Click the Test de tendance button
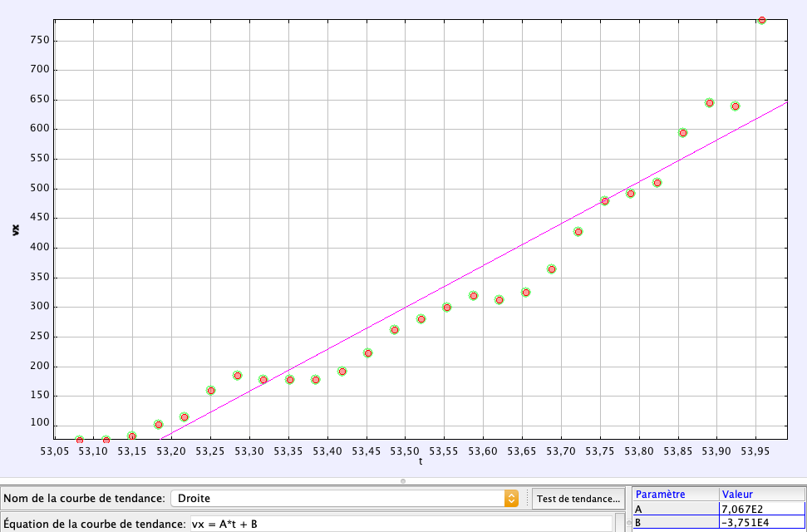 tap(578, 499)
